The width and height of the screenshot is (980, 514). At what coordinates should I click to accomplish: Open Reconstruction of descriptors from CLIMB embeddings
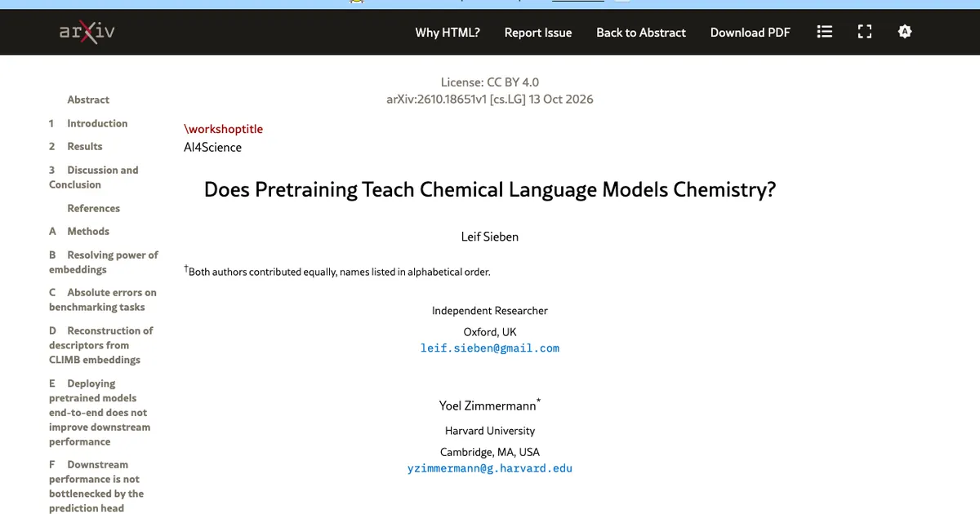coord(101,345)
